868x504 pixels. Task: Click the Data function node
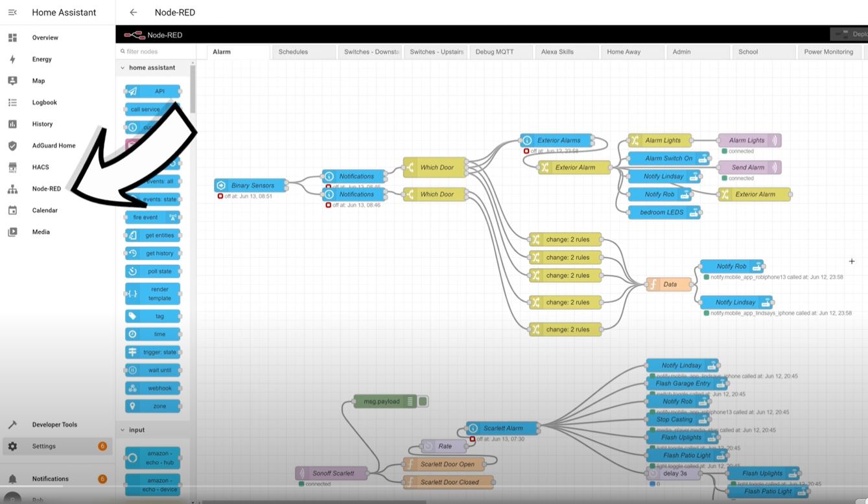click(x=669, y=284)
